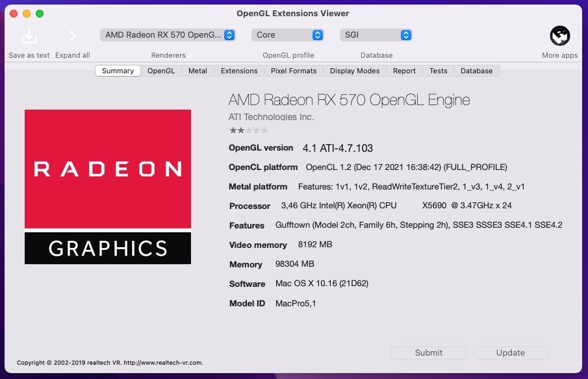Click the Save as text label
This screenshot has width=588, height=379.
click(x=29, y=55)
